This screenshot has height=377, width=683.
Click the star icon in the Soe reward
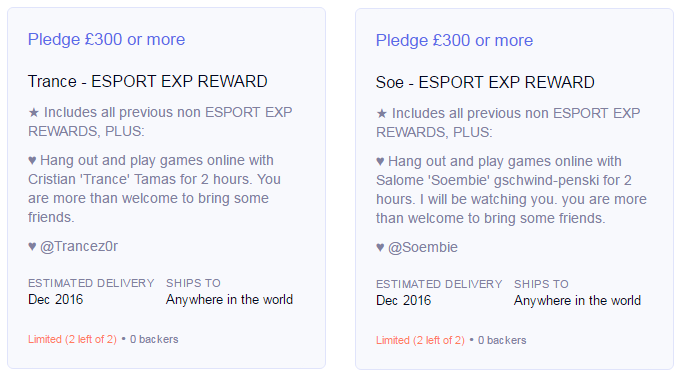click(x=382, y=114)
